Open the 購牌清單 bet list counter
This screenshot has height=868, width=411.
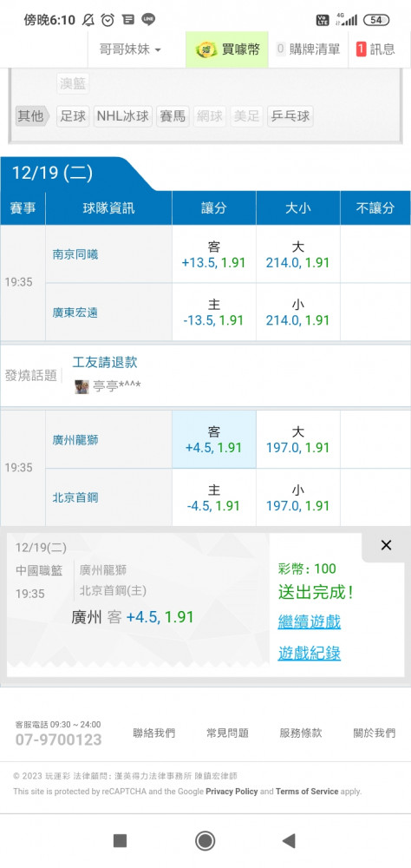click(308, 49)
